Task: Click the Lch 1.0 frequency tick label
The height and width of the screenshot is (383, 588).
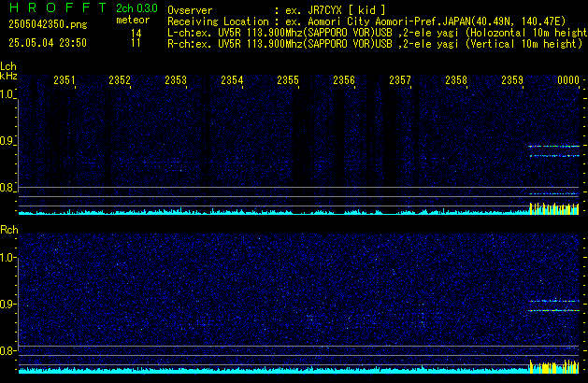Action: coord(7,94)
